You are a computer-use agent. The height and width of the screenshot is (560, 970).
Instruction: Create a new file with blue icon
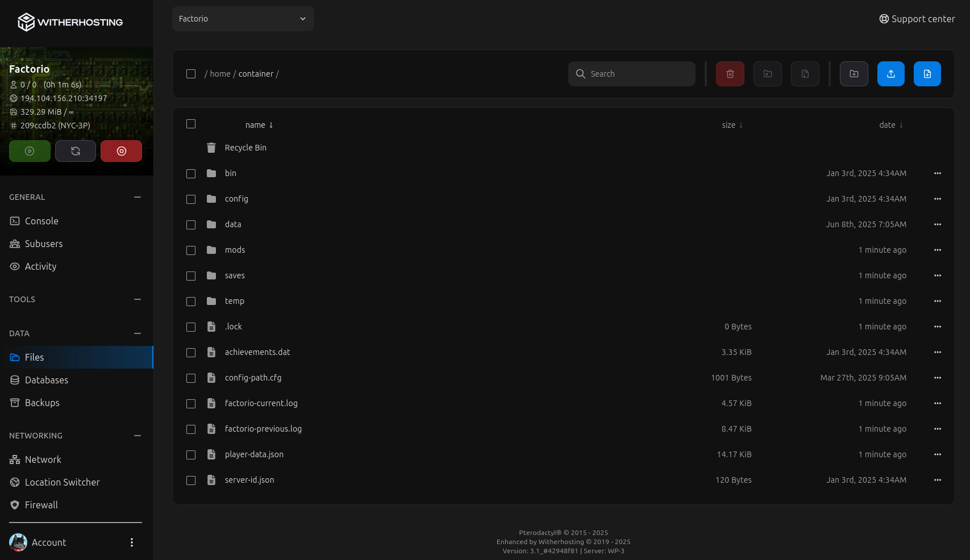tap(927, 74)
